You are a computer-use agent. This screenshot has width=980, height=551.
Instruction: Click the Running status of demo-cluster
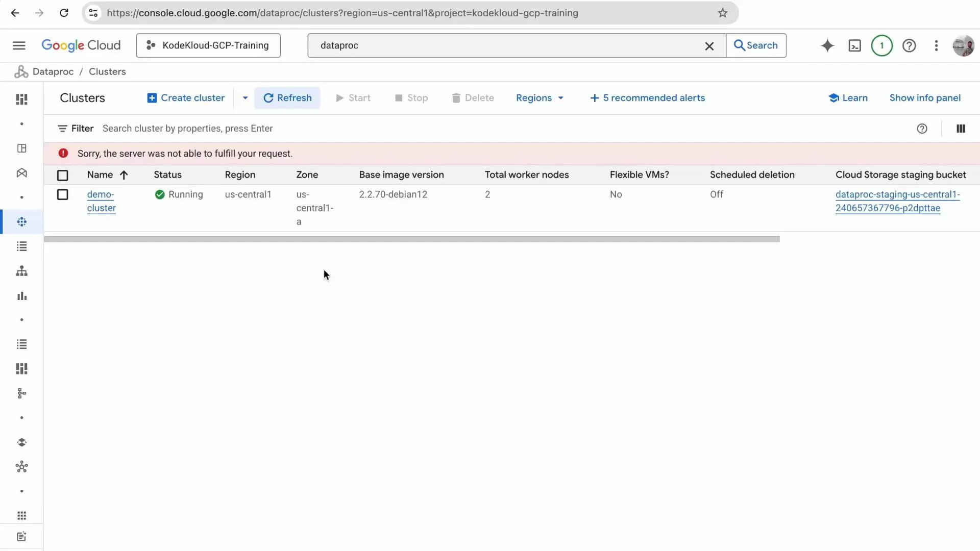[x=179, y=195]
